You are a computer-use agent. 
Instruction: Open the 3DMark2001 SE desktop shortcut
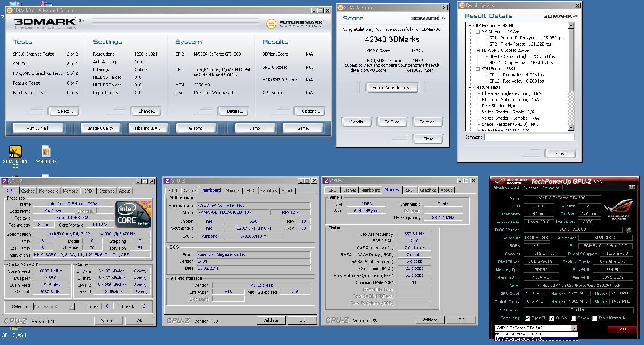pos(15,157)
